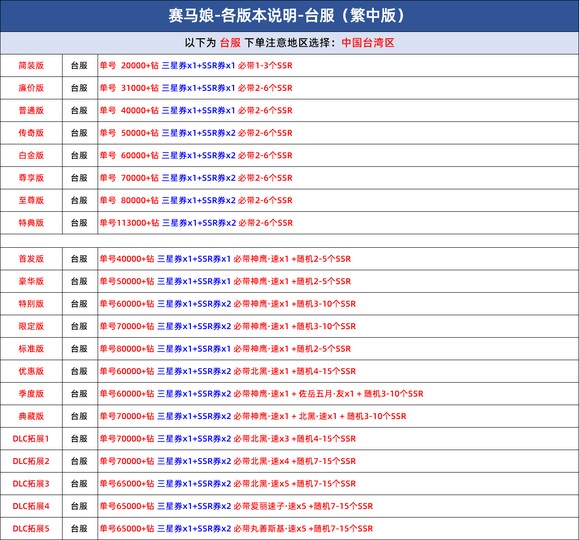Select the 典藏版 row label
This screenshot has width=579, height=540.
click(x=31, y=416)
